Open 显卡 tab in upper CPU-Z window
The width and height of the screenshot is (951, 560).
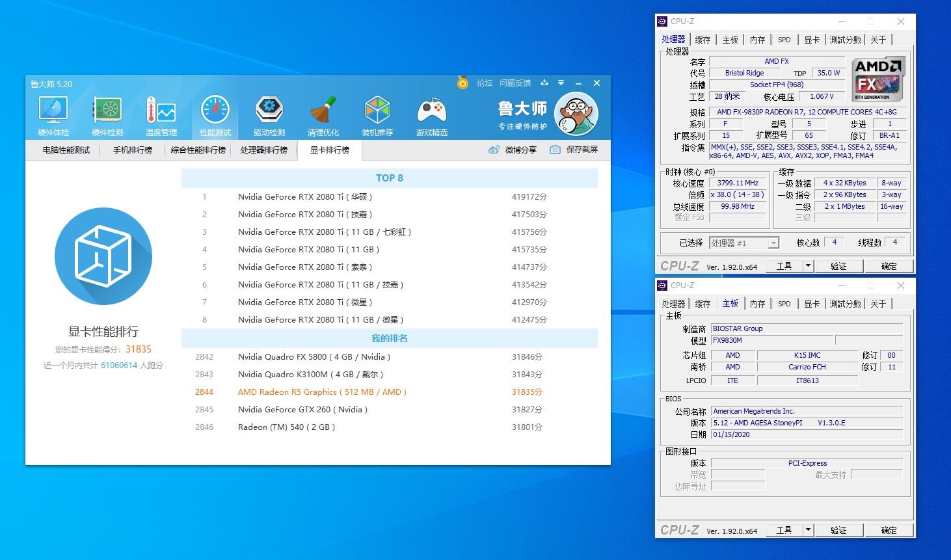[812, 40]
